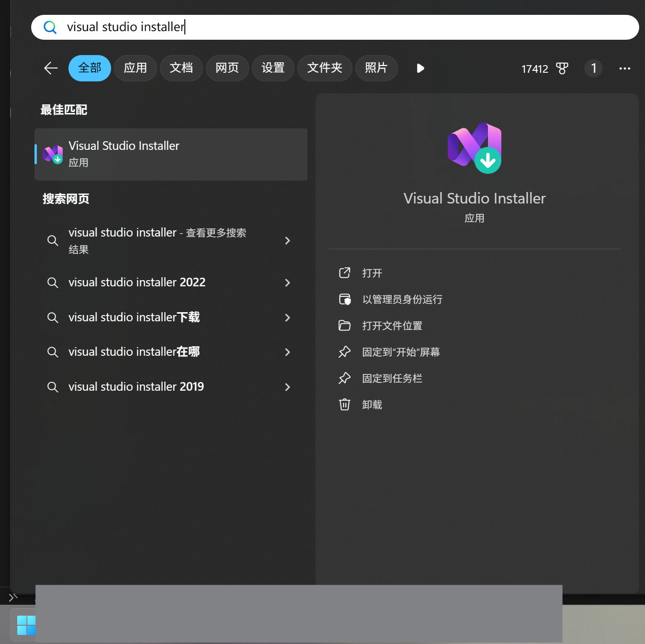Expand the 'visual studio installer 2022' suggestion chevron
Screen dimensions: 645x644
click(x=287, y=282)
